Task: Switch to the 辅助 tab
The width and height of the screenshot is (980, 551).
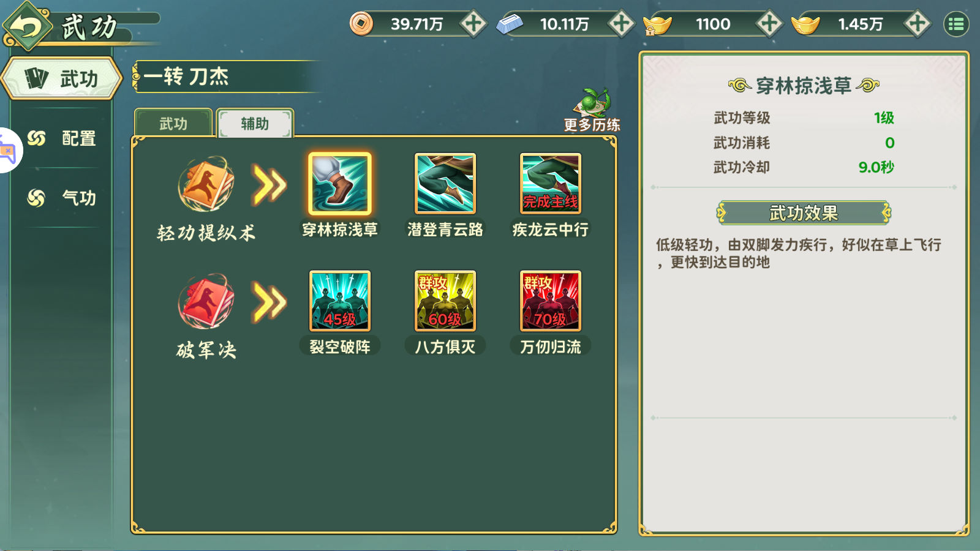Action: pyautogui.click(x=255, y=123)
